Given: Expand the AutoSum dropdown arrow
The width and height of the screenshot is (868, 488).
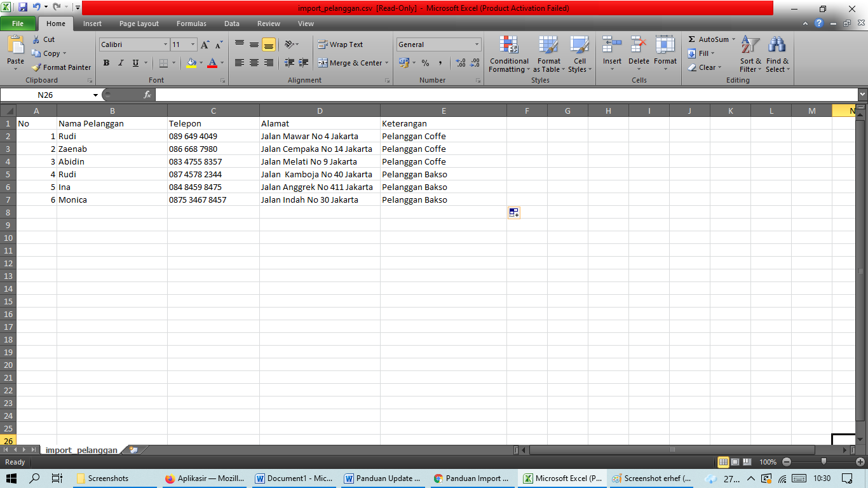Looking at the screenshot, I should pyautogui.click(x=733, y=39).
